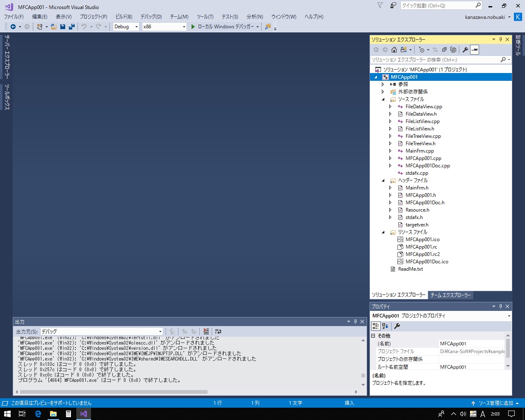525x420 pixels.
Task: Sort properties alphabetically in プロパティ panel
Action: [385, 326]
